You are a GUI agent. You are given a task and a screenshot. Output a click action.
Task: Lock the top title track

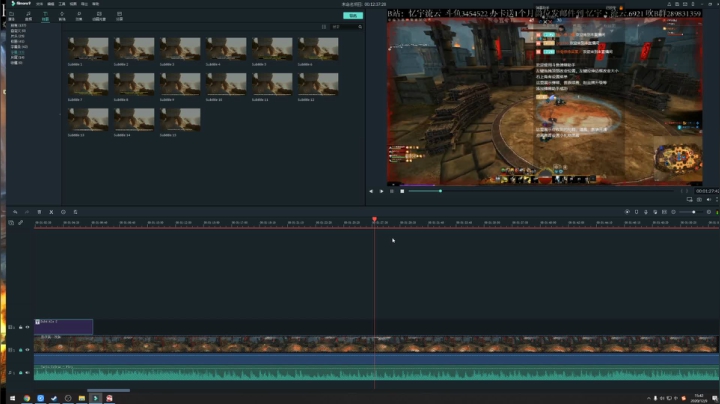21,327
